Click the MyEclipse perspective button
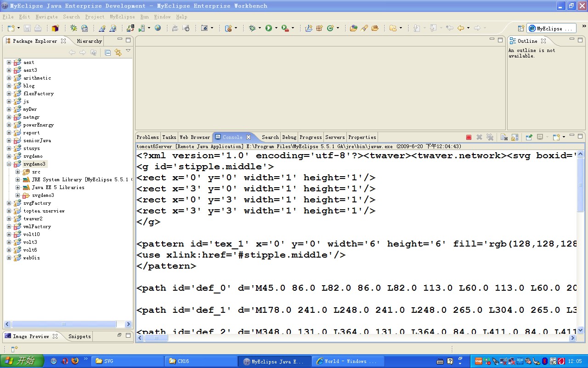Viewport: 588px width, 368px height. [x=551, y=28]
